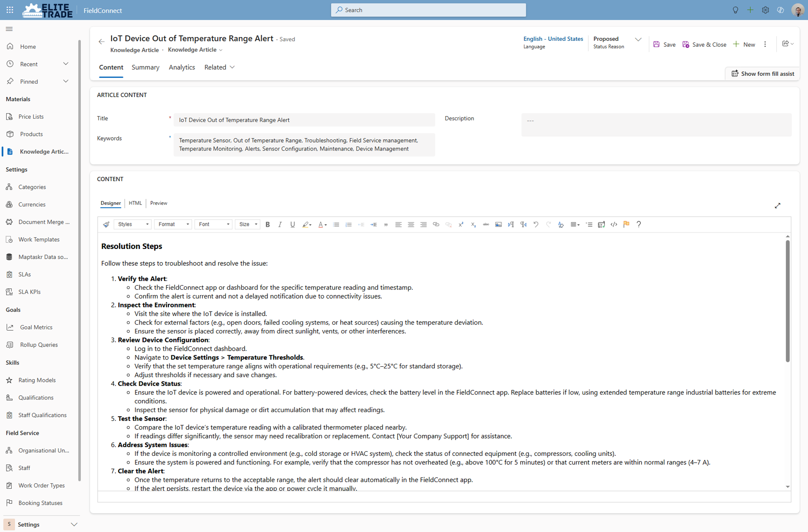Screen dimensions: 808x532
Task: Open font color picker in toolbar
Action: 322,225
